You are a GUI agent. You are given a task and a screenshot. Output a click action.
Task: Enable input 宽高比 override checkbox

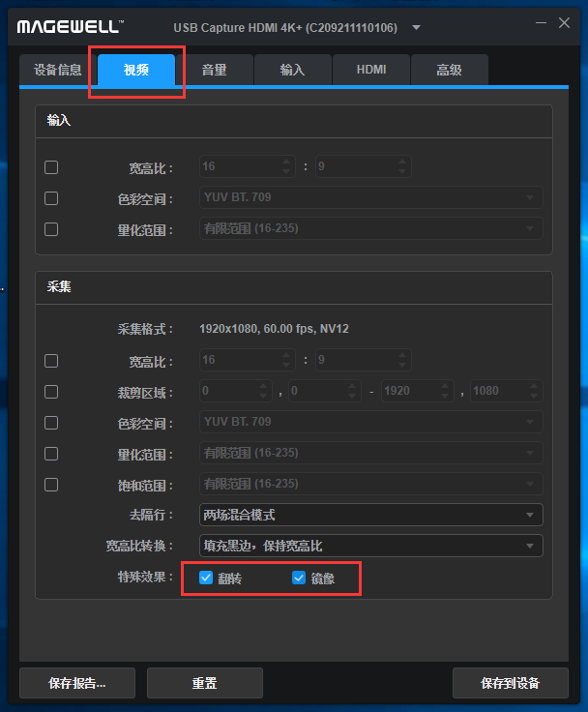[51, 167]
